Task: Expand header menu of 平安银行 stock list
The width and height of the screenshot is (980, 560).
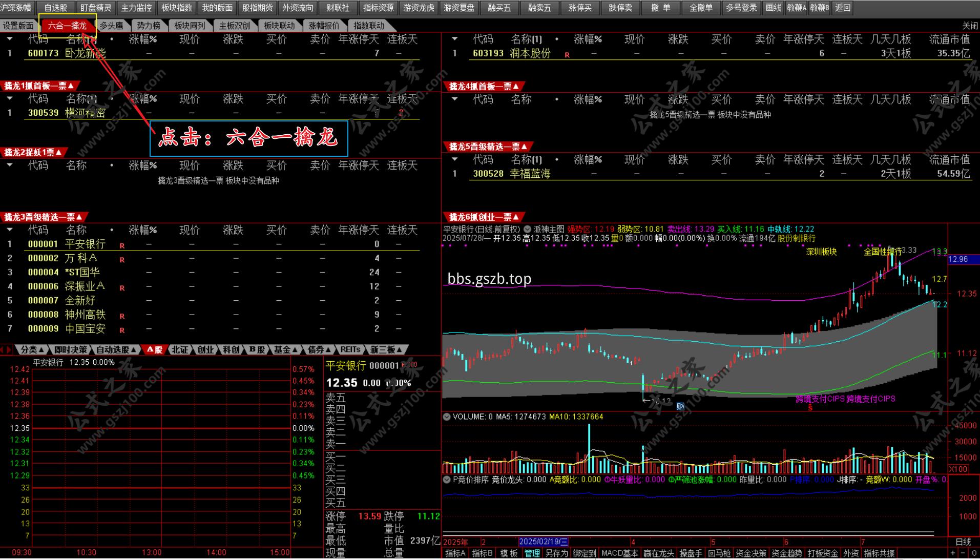Action: (x=9, y=230)
